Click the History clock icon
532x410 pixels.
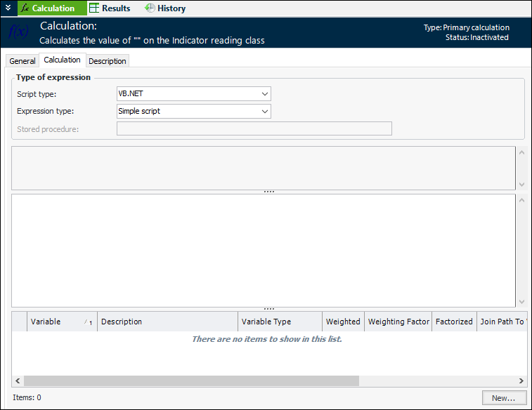[x=150, y=8]
